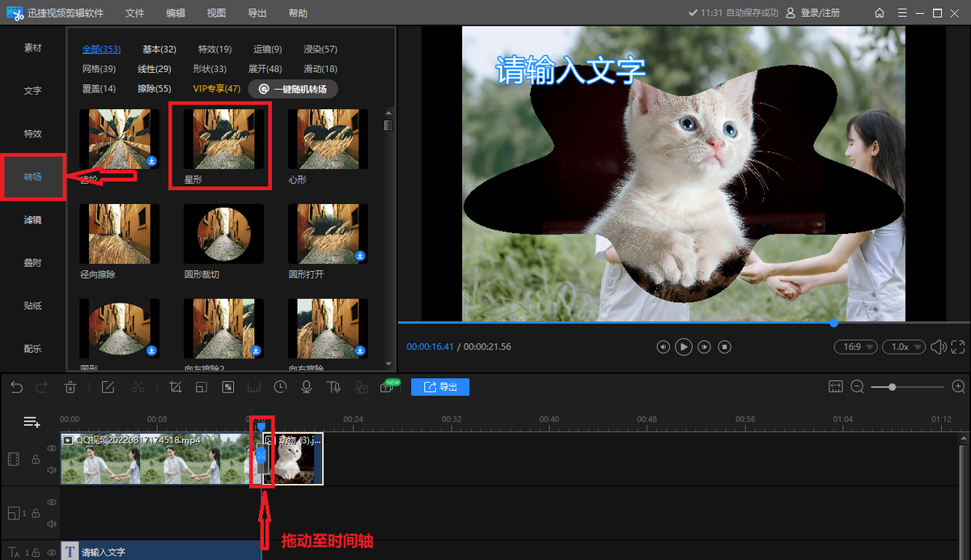Click the 一键随机转场 button

293,89
